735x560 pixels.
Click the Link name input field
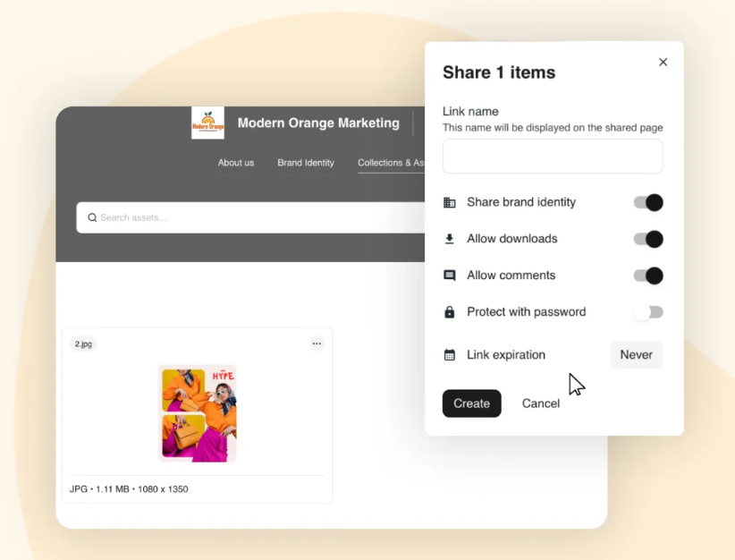pyautogui.click(x=553, y=157)
